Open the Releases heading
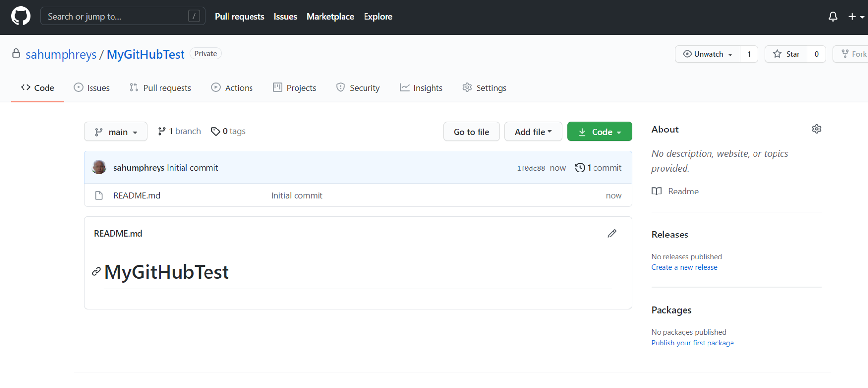868x388 pixels. pyautogui.click(x=670, y=235)
